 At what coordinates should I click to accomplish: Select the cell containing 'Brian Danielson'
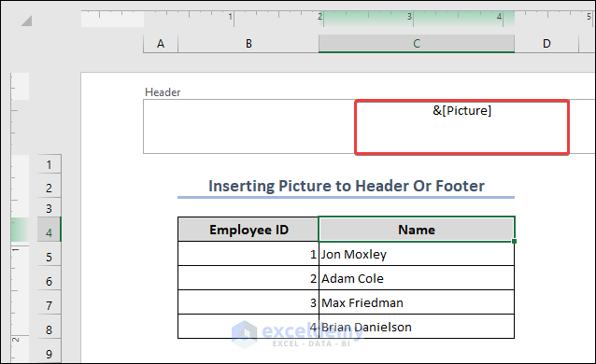click(417, 327)
